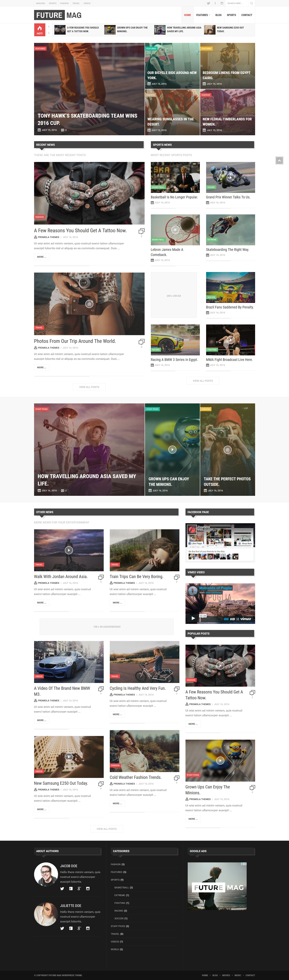Image resolution: width=289 pixels, height=980 pixels.
Task: Show next item in hot news ticker
Action: (49, 33)
